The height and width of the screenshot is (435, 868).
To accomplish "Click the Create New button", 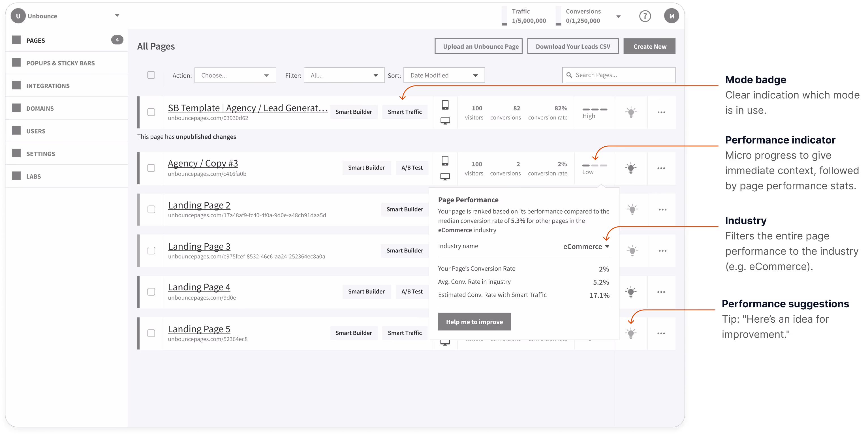I will [649, 46].
